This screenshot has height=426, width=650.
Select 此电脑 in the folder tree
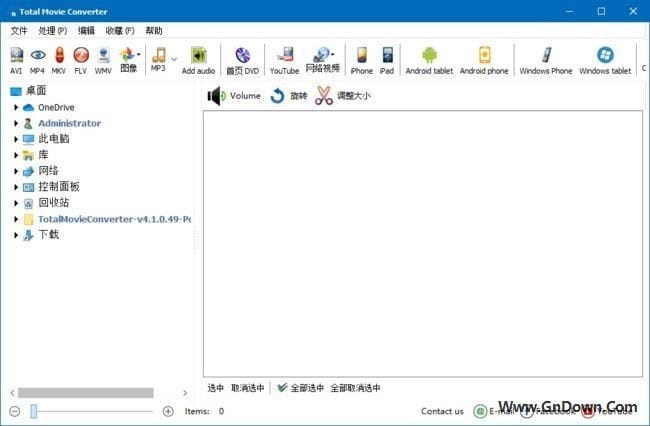pos(46,139)
